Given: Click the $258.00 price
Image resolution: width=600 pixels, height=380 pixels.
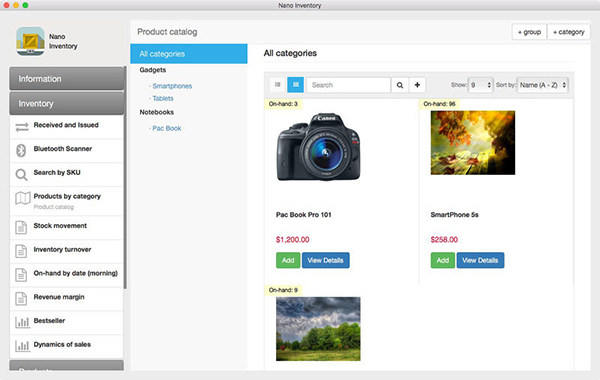Looking at the screenshot, I should (x=444, y=240).
